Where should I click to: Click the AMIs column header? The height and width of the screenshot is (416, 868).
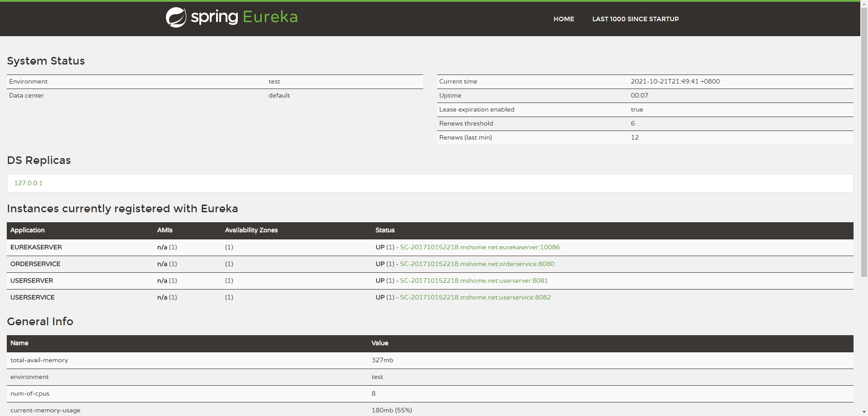coord(165,230)
